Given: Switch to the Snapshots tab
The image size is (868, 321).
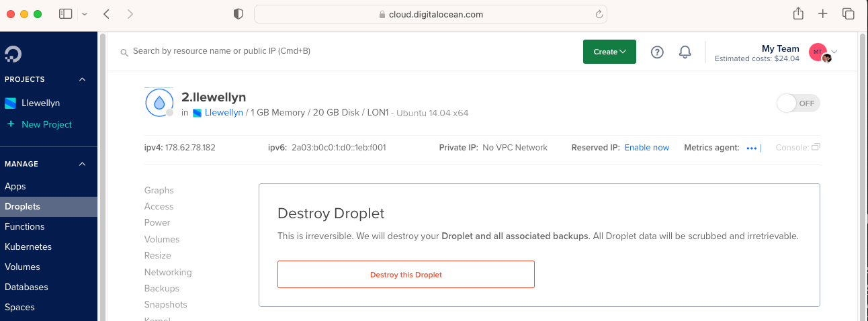Looking at the screenshot, I should 166,304.
